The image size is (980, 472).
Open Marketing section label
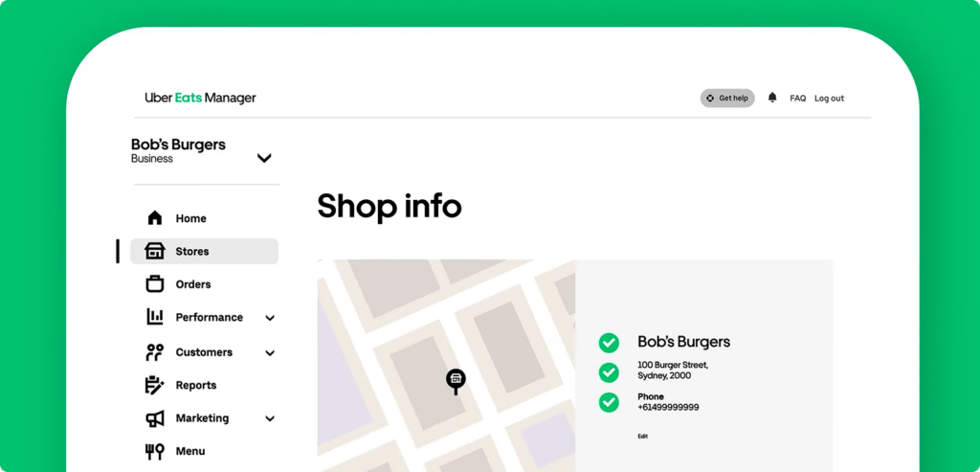click(x=203, y=418)
